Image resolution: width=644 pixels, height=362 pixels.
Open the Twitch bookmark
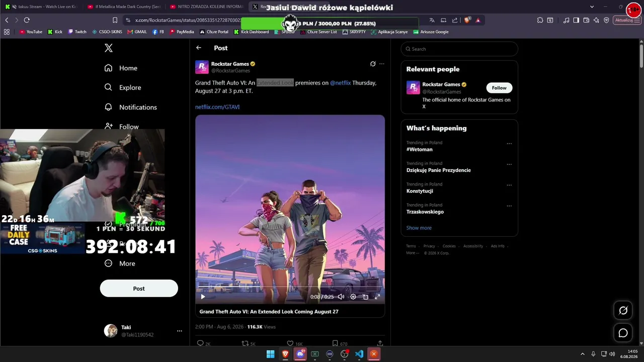77,32
